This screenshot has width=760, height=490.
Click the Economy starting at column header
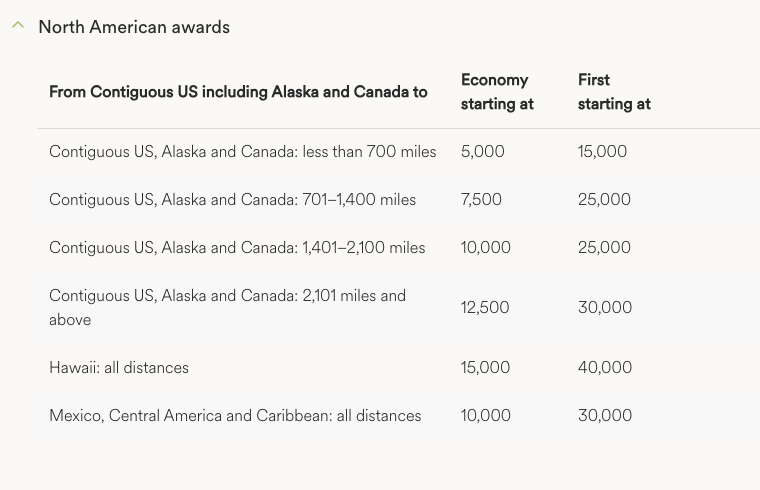(497, 91)
